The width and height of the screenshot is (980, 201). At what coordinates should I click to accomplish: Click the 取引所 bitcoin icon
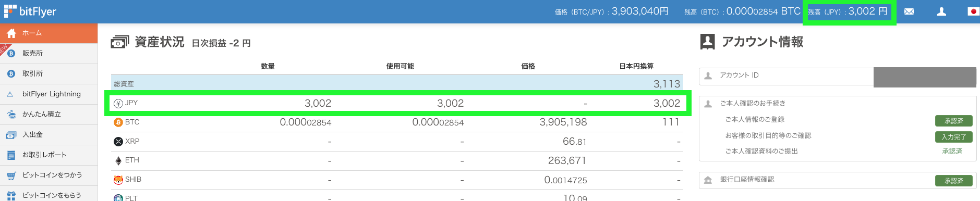[x=11, y=73]
